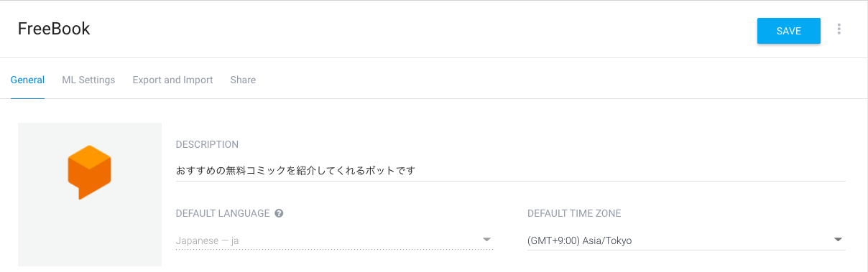
Task: Click the DEFAULT TIME ZONE label
Action: [574, 213]
